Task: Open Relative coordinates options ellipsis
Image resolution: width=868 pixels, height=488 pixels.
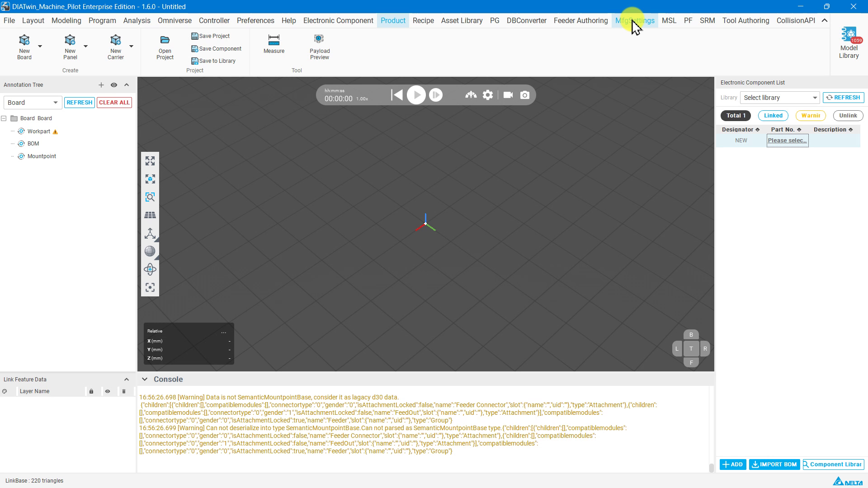Action: pyautogui.click(x=223, y=332)
